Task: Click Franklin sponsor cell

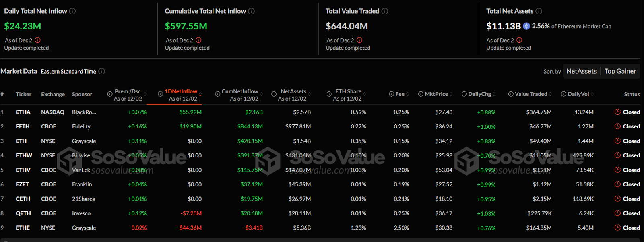Action: tap(82, 184)
